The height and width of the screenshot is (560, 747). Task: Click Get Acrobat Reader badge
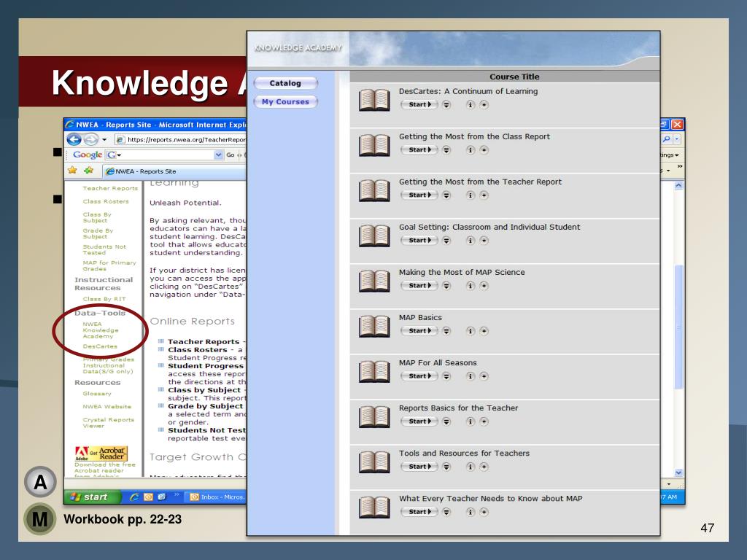pyautogui.click(x=101, y=453)
